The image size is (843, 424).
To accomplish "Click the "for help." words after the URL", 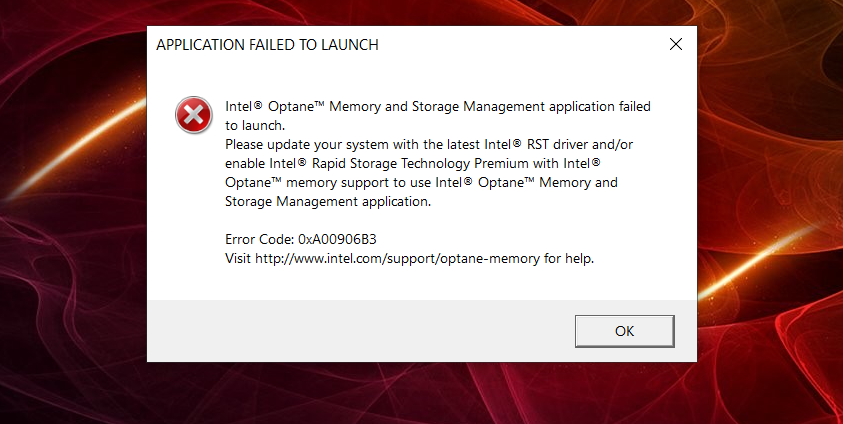I will [x=572, y=259].
